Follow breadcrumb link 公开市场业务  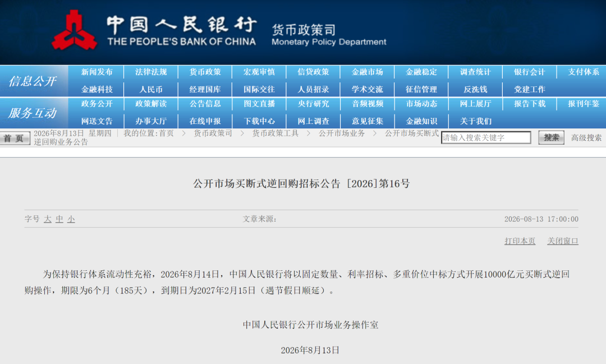[x=342, y=133]
